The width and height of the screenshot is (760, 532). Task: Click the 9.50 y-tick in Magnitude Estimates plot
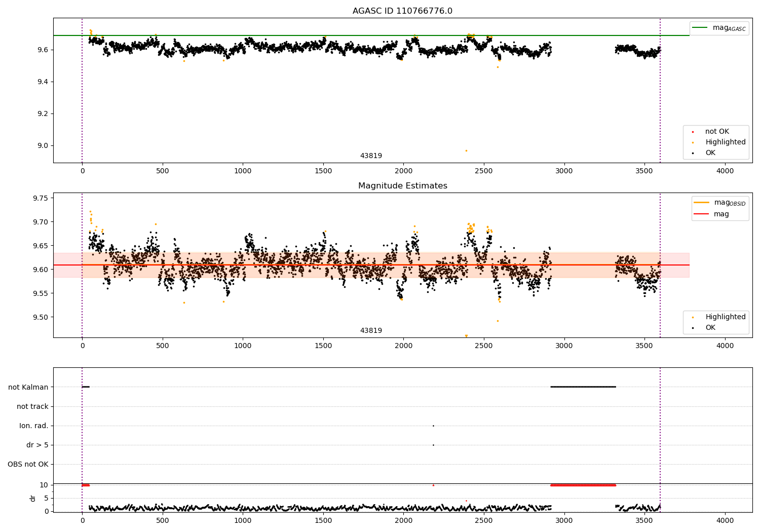click(40, 318)
